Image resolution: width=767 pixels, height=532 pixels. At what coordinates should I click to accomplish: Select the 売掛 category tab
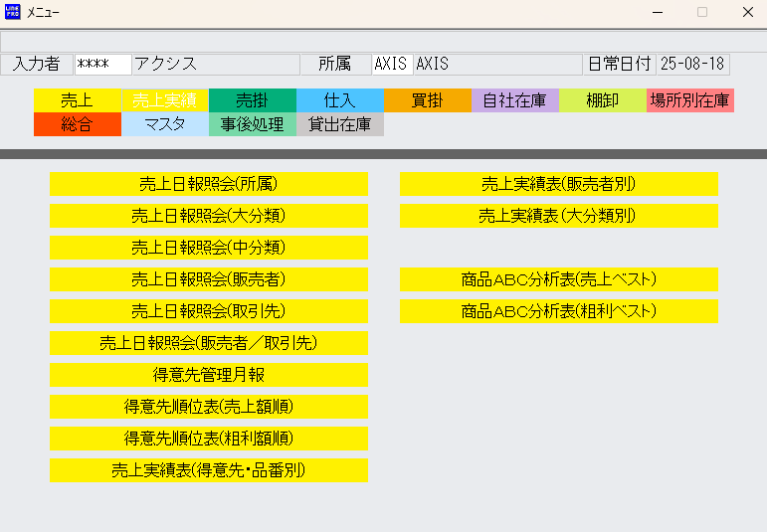click(x=252, y=100)
